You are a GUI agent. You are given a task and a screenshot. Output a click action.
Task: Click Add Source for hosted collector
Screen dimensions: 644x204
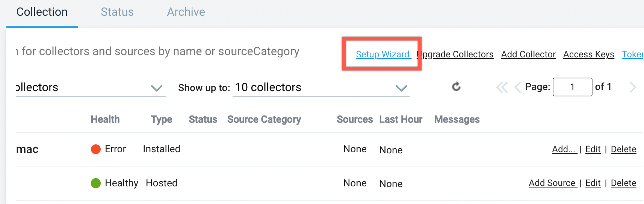tap(552, 183)
